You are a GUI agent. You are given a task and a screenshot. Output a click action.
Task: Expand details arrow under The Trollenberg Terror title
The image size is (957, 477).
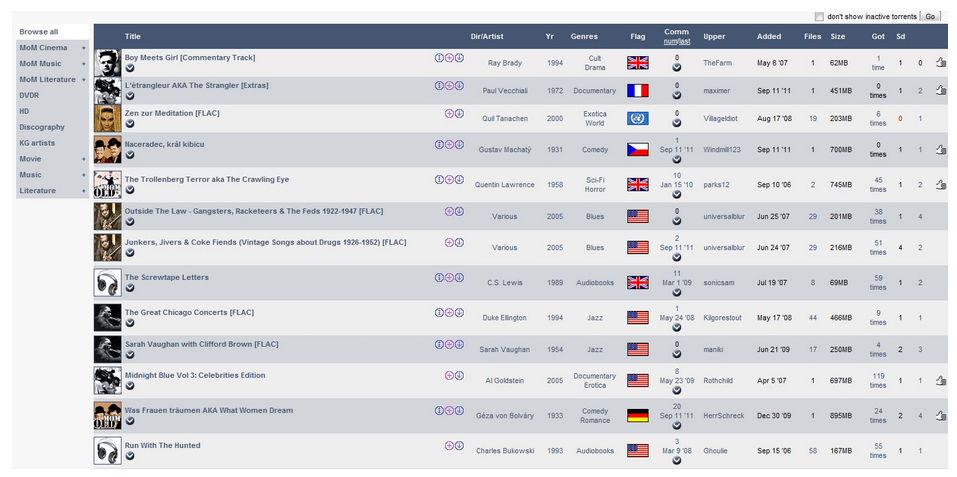click(x=130, y=190)
